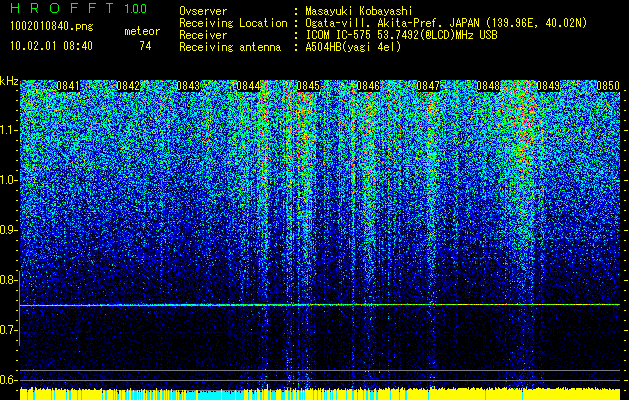Viewport: 629px width, 400px height.
Task: Click the ICOM IC-575 receiver text
Action: (402, 35)
